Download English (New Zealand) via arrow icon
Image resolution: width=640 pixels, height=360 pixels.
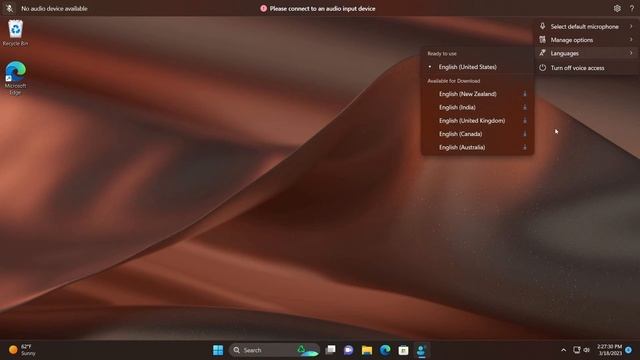point(525,94)
